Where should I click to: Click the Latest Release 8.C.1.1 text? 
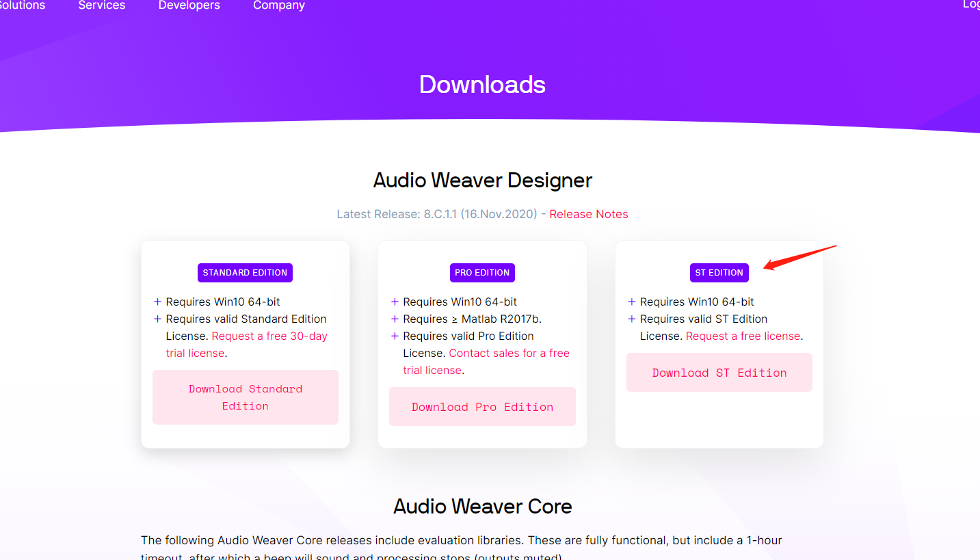point(436,214)
